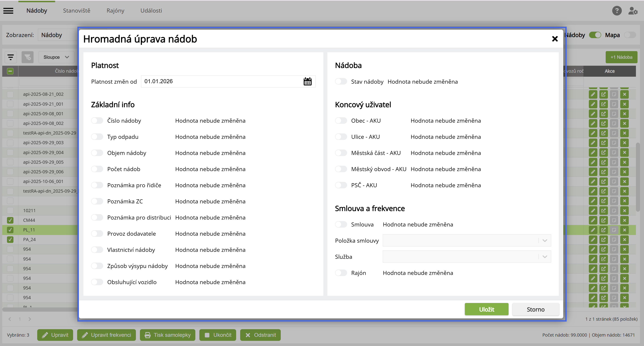Viewport: 644px width, 346px height.
Task: Click the delete X icon in CM44 row
Action: pyautogui.click(x=624, y=220)
